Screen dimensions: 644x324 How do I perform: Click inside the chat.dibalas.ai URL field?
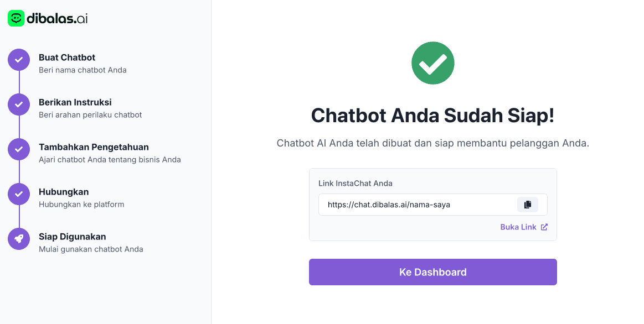pyautogui.click(x=415, y=204)
